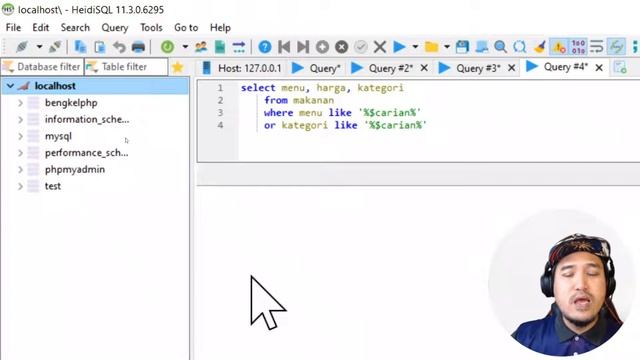Click the Data transfer arrows icon
The height and width of the screenshot is (360, 640).
pyautogui.click(x=239, y=47)
